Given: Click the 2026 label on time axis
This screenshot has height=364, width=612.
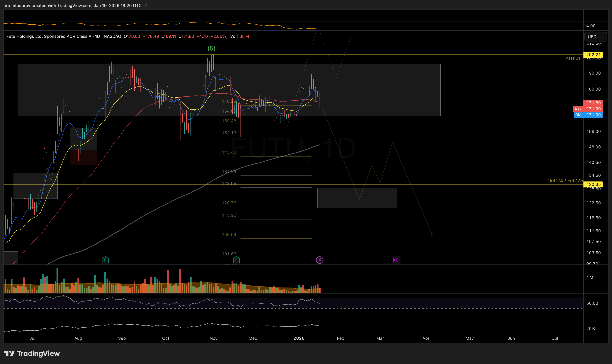Looking at the screenshot, I should tap(299, 338).
